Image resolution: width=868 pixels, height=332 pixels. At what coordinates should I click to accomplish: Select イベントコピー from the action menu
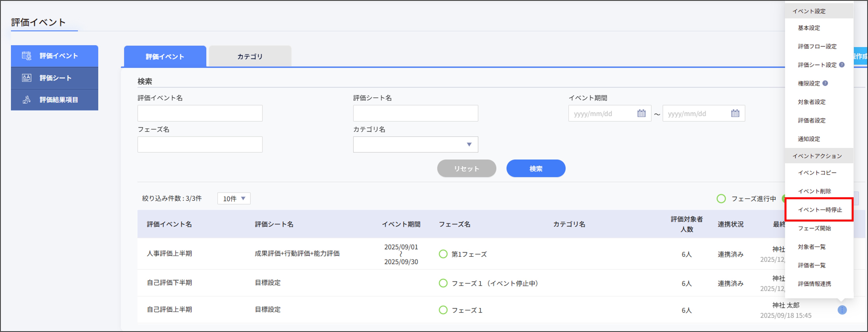tap(817, 172)
